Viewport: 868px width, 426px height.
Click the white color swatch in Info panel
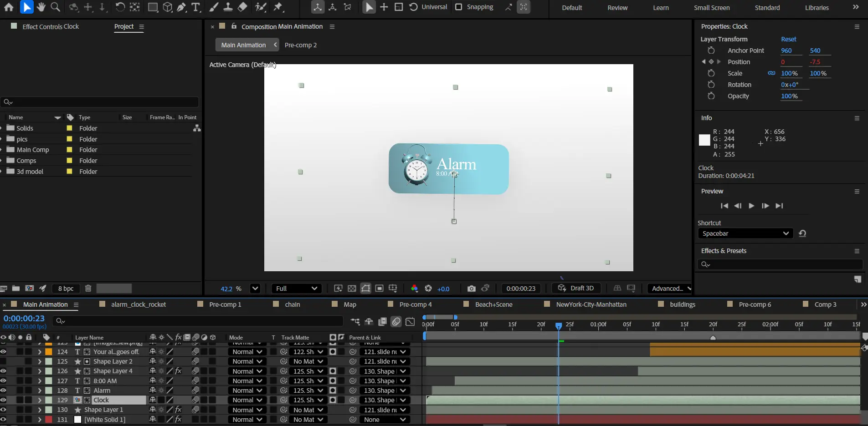(704, 140)
